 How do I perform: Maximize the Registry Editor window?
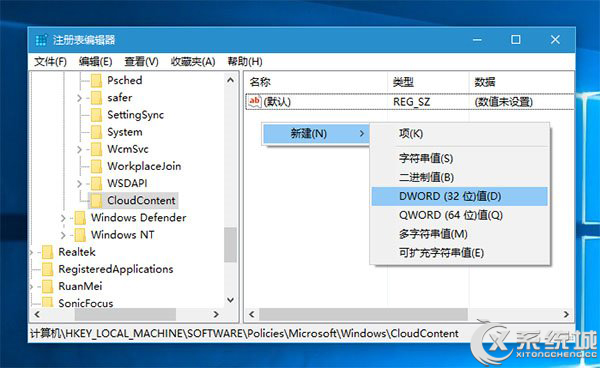(x=516, y=39)
